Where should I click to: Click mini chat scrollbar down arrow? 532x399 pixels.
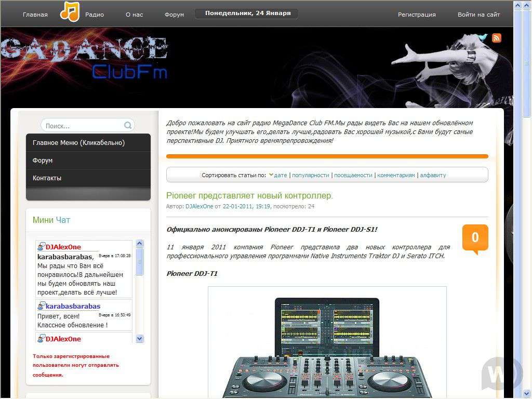pos(139,339)
